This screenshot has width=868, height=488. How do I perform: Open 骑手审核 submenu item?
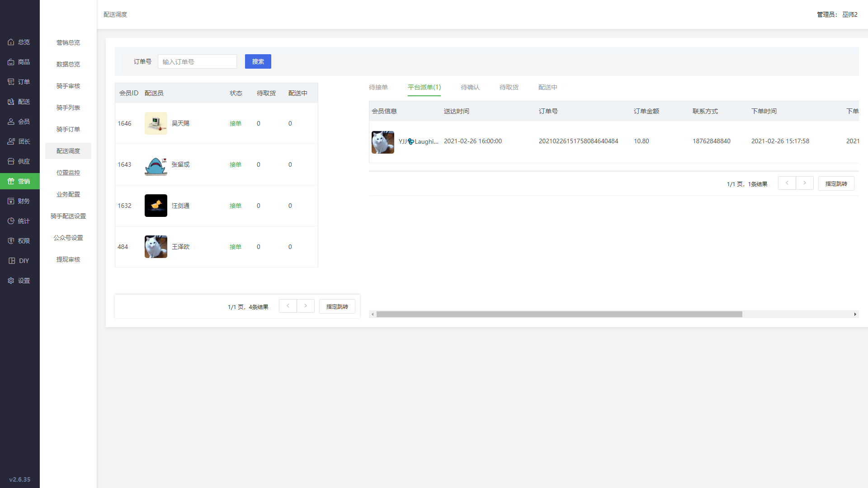(68, 86)
